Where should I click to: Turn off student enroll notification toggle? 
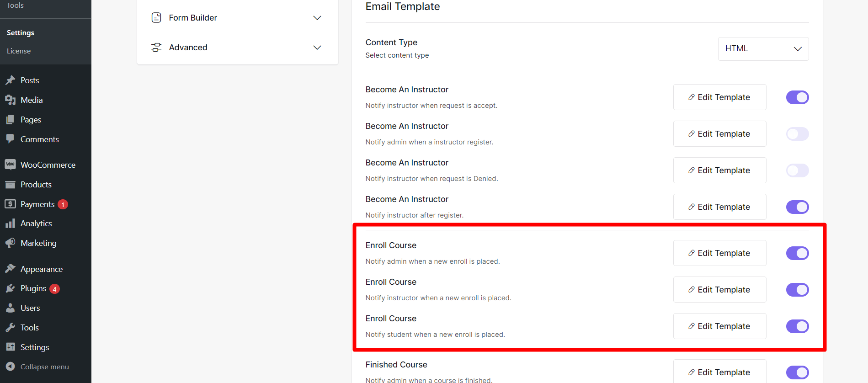[797, 326]
